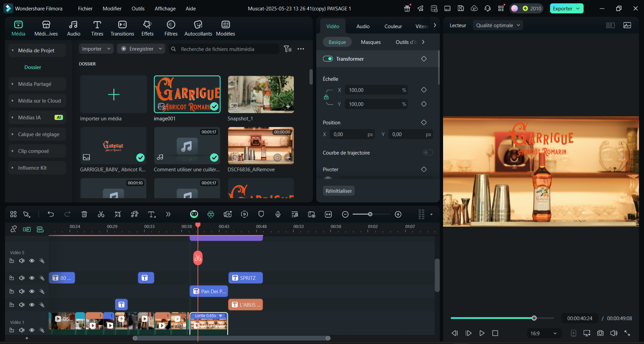This screenshot has width=644, height=344.
Task: Click the media search field
Action: pos(224,49)
